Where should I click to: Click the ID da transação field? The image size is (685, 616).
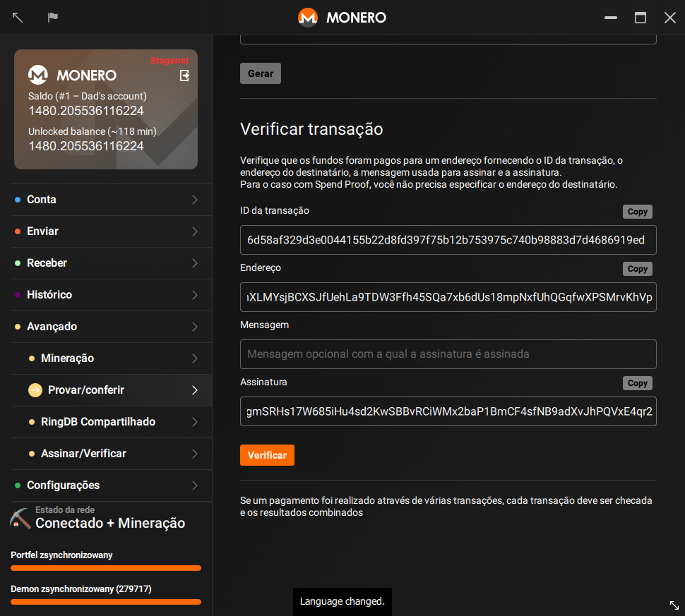coord(448,240)
